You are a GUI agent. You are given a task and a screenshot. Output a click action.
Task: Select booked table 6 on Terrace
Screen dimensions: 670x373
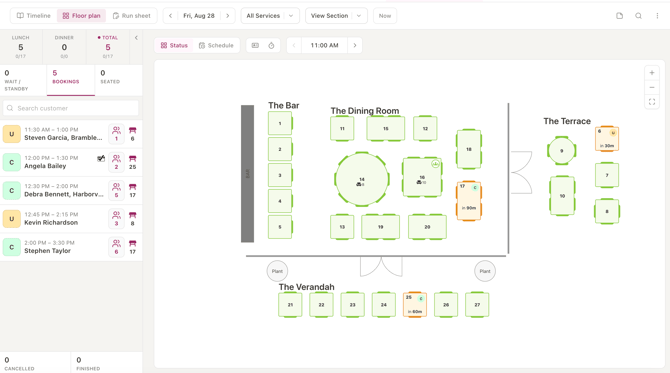pyautogui.click(x=607, y=139)
